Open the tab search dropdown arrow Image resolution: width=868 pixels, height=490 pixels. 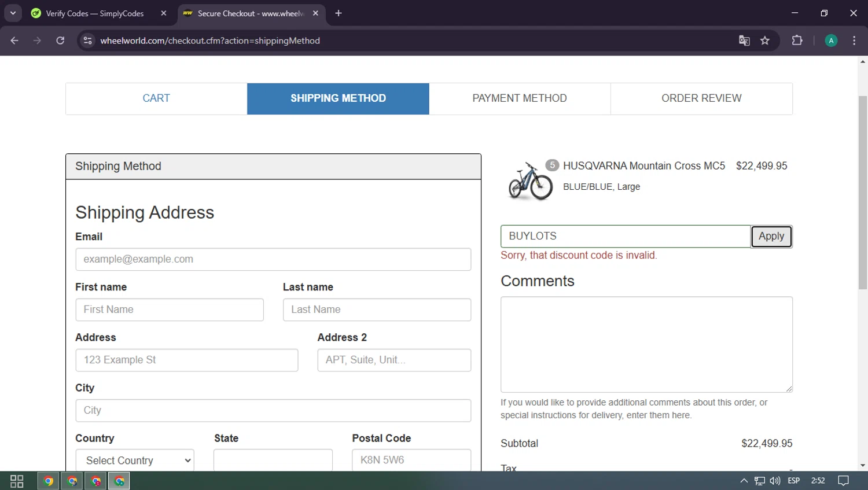coord(13,13)
